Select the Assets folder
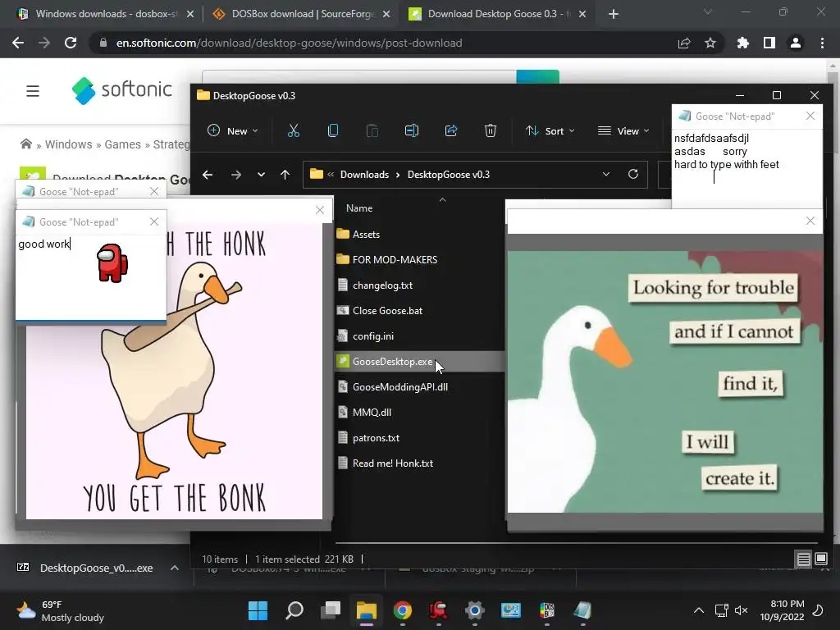 [x=366, y=234]
